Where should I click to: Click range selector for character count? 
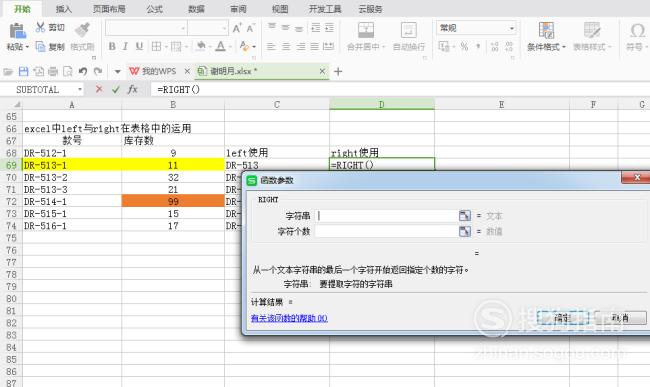tap(465, 231)
